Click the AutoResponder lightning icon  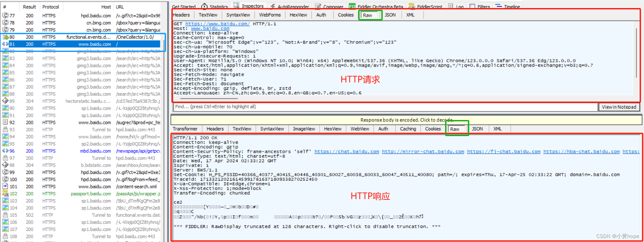273,6
